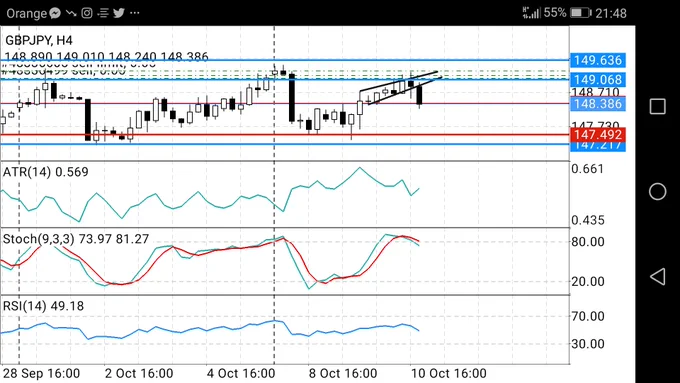
Task: Tap the Stoch(9,3,3) 73.97 81.27 label
Action: click(76, 239)
